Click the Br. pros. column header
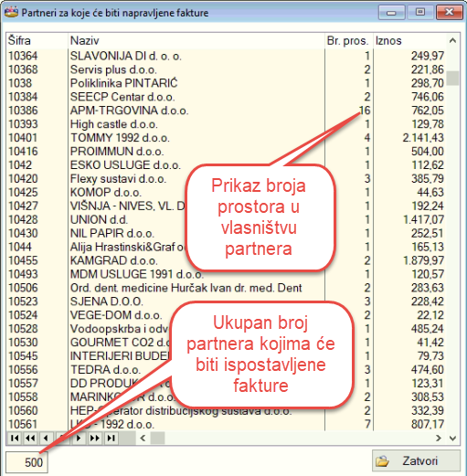Viewport: 467px width, 476px height. (349, 40)
